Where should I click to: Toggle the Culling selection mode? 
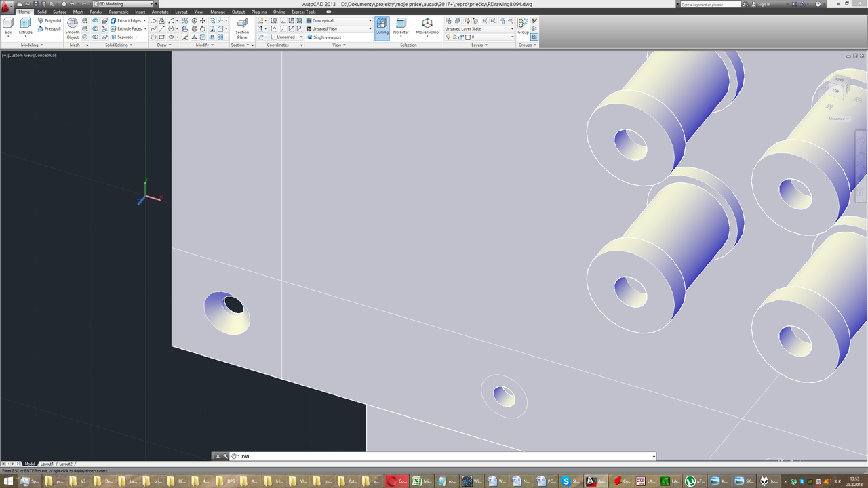click(x=382, y=27)
